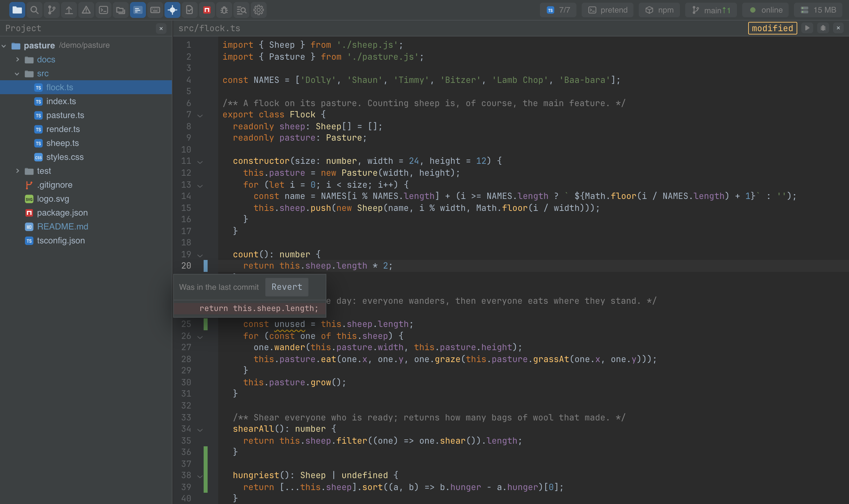Screen dimensions: 849x504
Task: Click the blue change marker on line 20
Action: (x=206, y=266)
